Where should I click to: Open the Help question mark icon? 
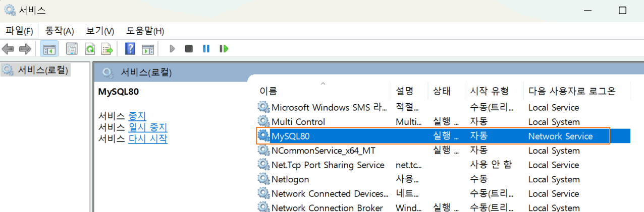[130, 49]
